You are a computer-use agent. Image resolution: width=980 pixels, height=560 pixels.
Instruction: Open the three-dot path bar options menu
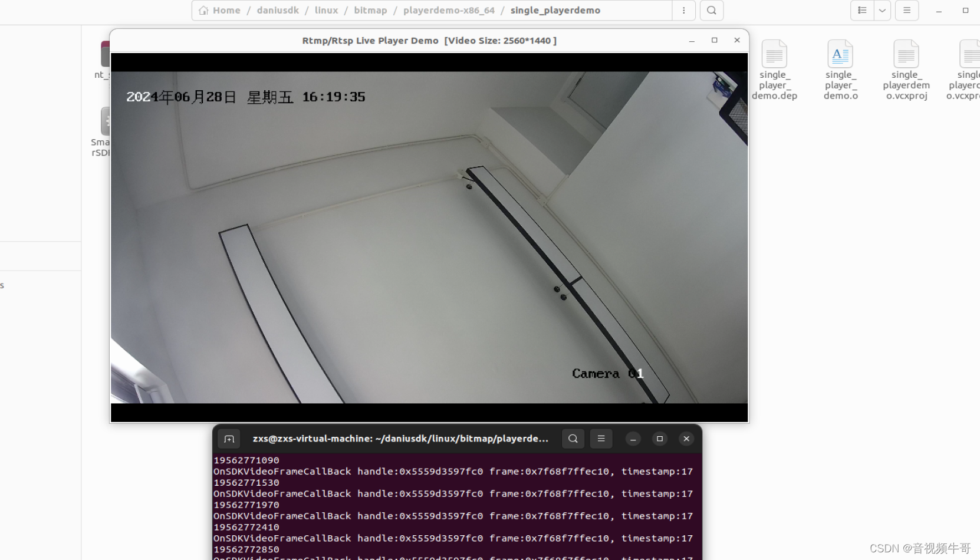(683, 10)
